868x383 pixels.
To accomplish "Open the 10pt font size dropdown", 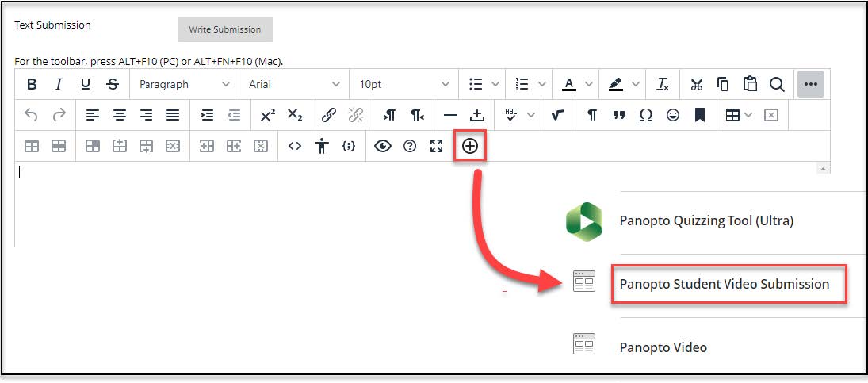I will [x=403, y=84].
